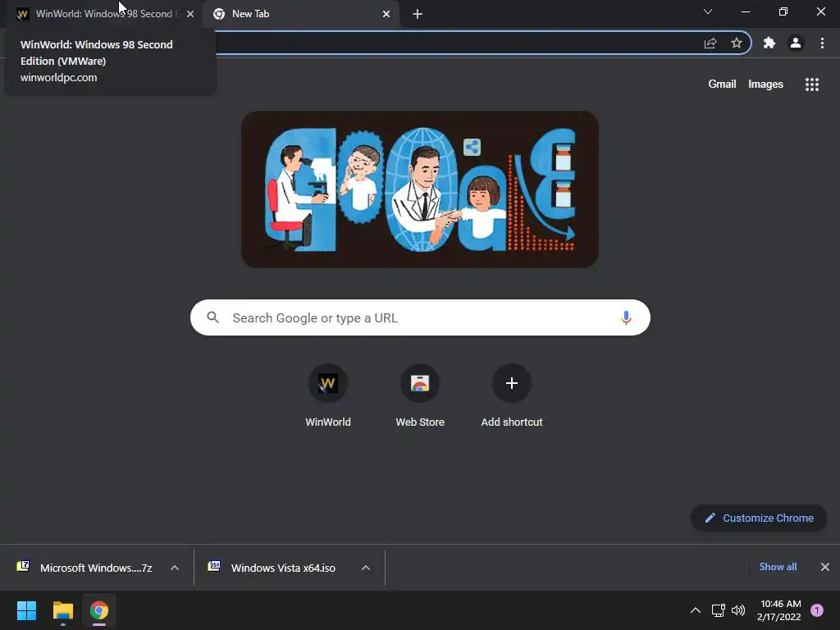Open the Chrome profile icon
This screenshot has height=630, width=840.
[x=796, y=43]
